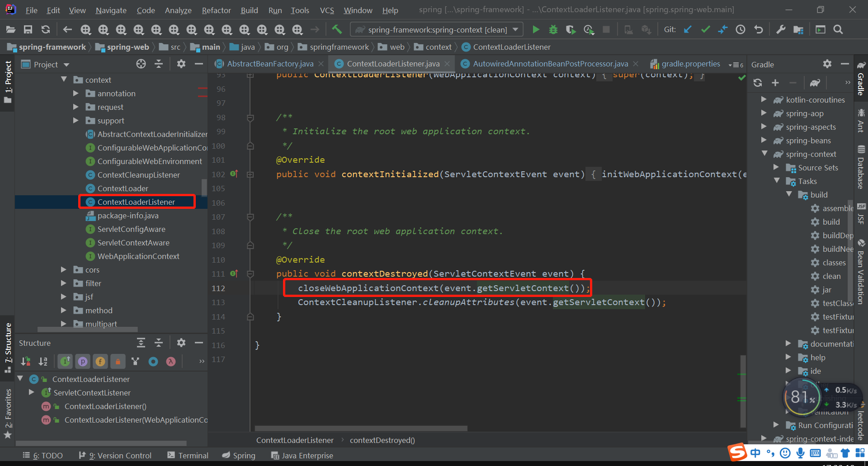Toggle Show non-public lock filter
The height and width of the screenshot is (466, 868).
[x=118, y=361]
